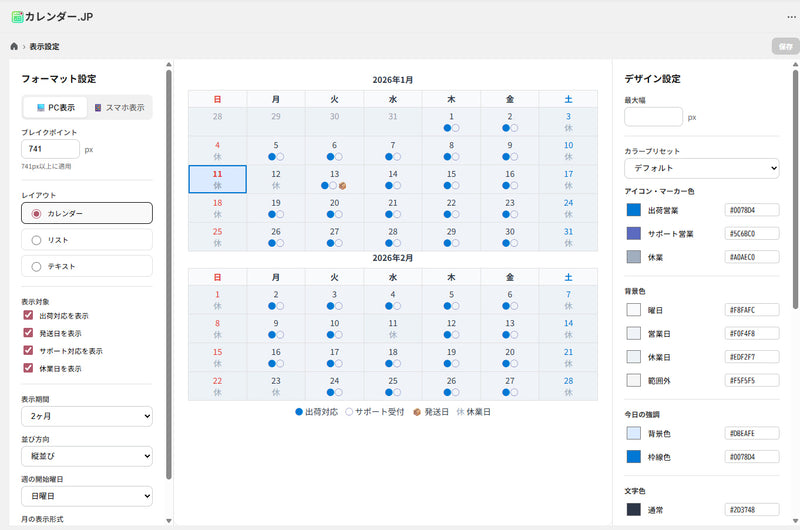Click the blue 出荷対応 legend dot icon

[x=299, y=411]
